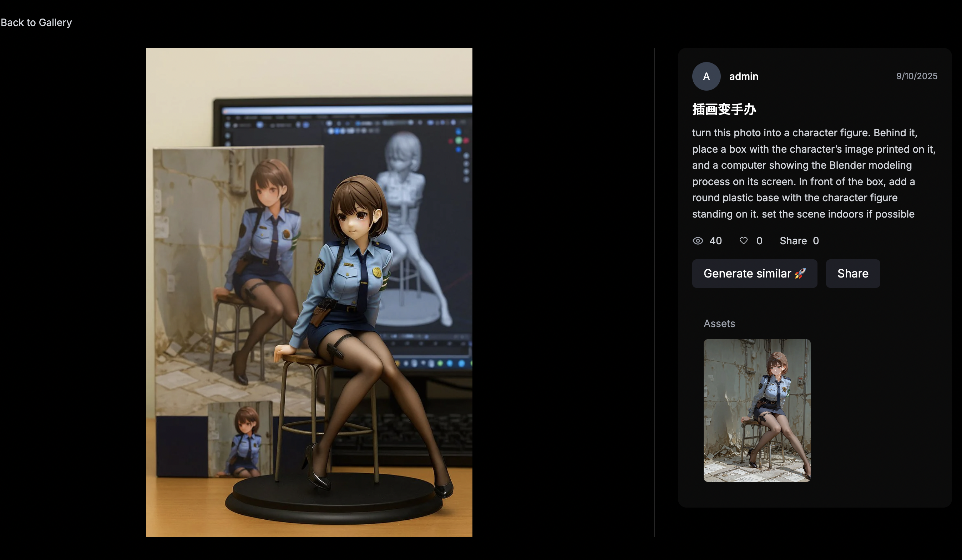Expand the Assets section
This screenshot has width=962, height=560.
(x=719, y=324)
